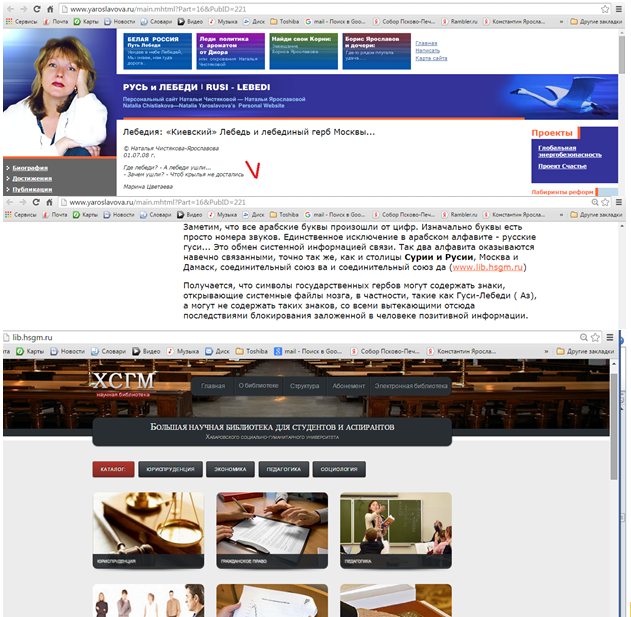Open the О библиотеке navigation tab
The height and width of the screenshot is (617, 631).
(258, 386)
